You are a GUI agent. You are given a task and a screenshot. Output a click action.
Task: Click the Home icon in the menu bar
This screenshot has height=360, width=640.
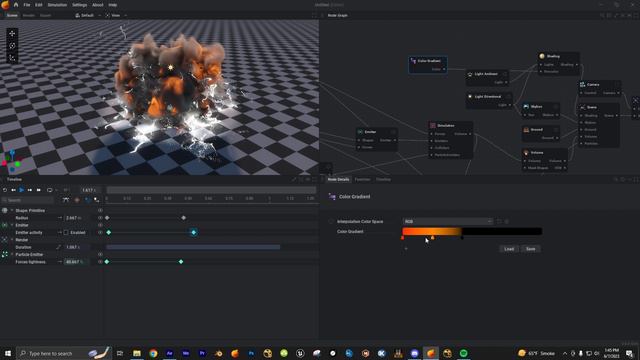[16, 5]
